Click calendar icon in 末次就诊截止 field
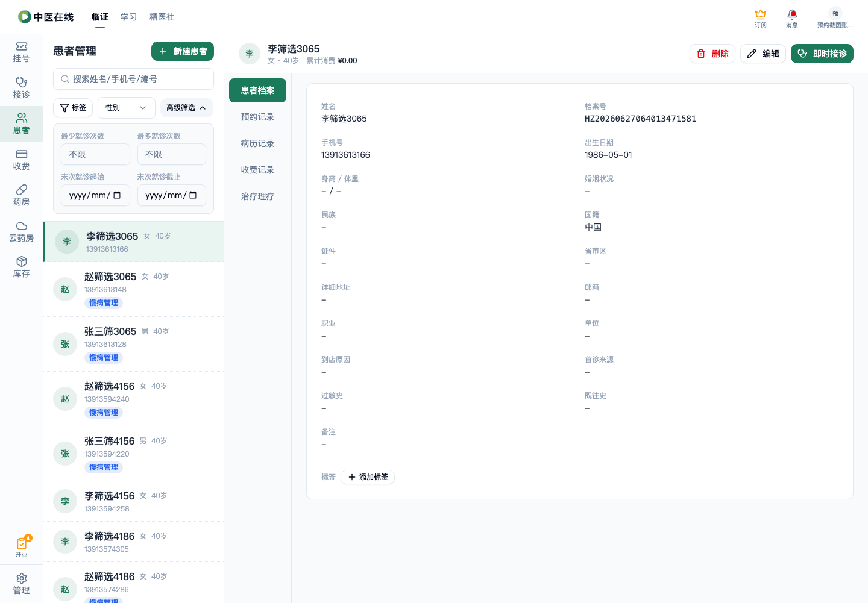Screen dimensions: 868x603 193,195
